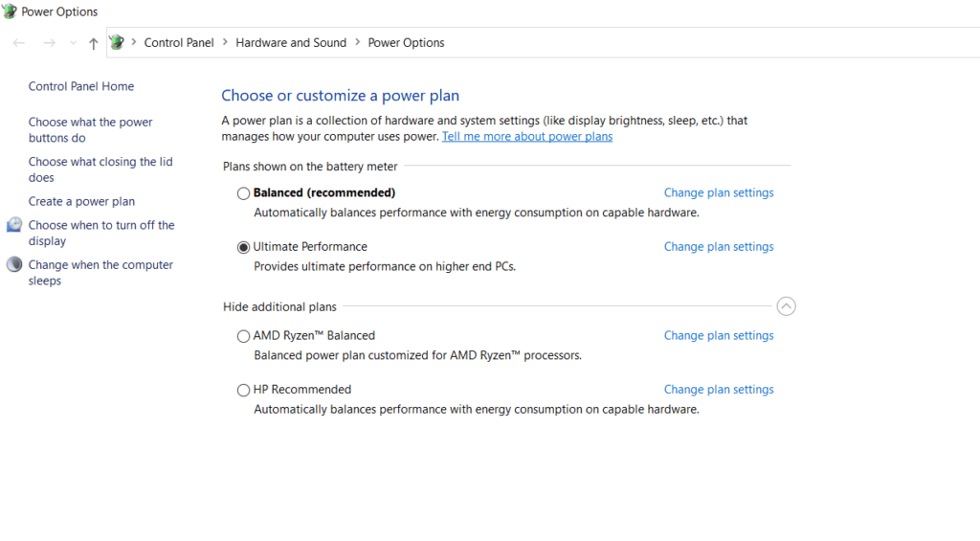Viewport: 980px width, 541px height.
Task: Open Control Panel breadcrumb item
Action: click(x=179, y=42)
